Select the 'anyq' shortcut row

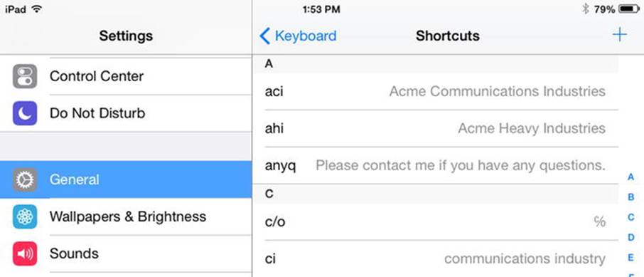click(435, 165)
